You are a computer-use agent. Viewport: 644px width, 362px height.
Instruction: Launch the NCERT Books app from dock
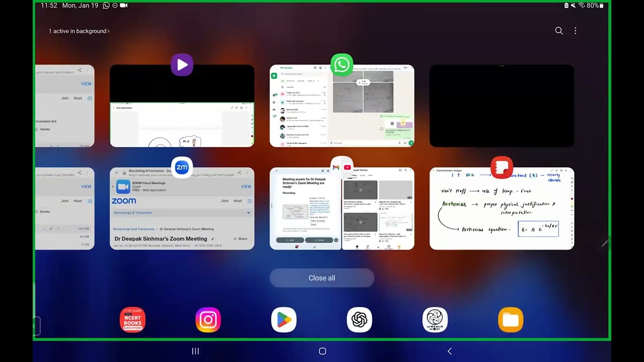(x=133, y=320)
